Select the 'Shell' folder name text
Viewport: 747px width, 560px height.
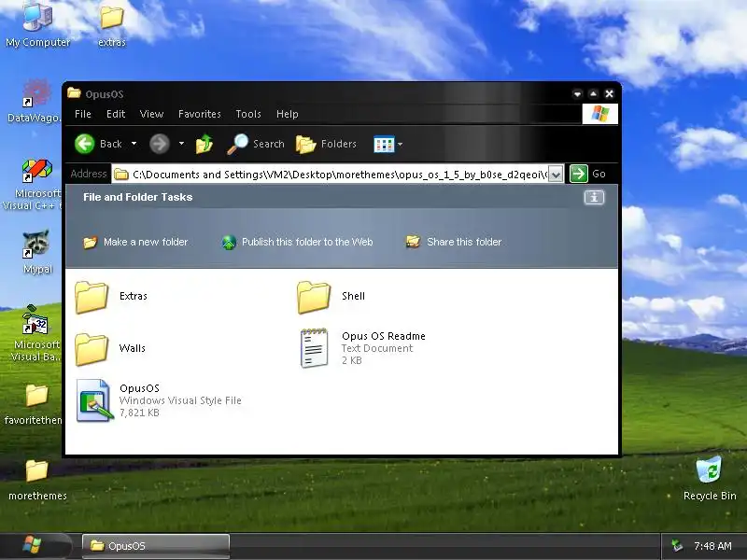tap(353, 296)
